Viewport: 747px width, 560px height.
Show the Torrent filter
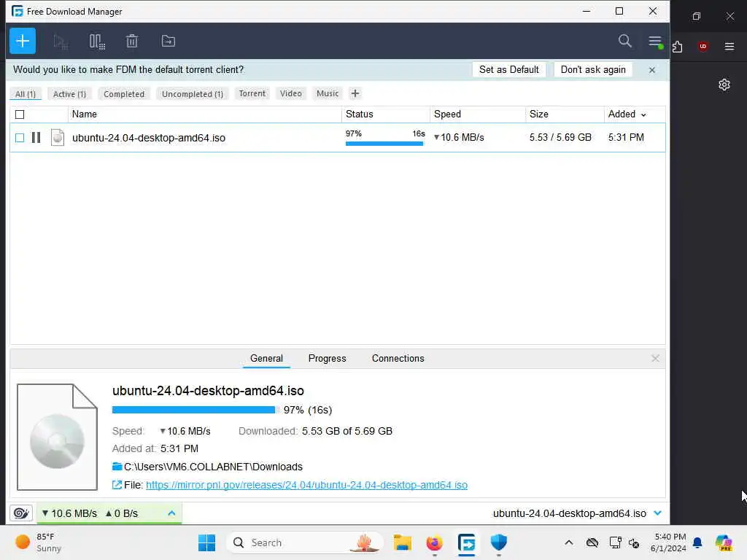tap(252, 93)
